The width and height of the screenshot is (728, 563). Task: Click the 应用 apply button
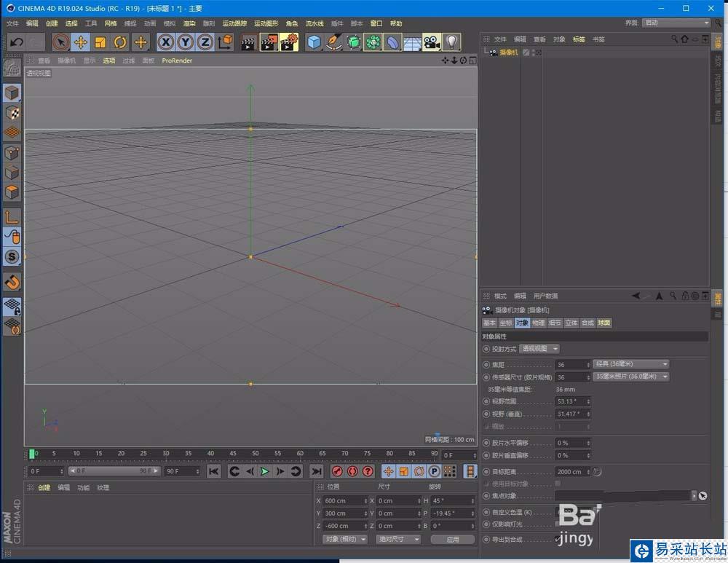[452, 539]
